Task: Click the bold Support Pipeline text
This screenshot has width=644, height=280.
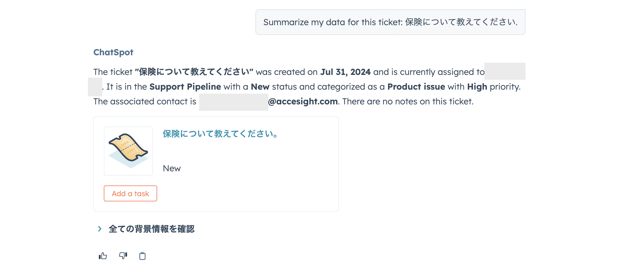Action: click(x=185, y=87)
